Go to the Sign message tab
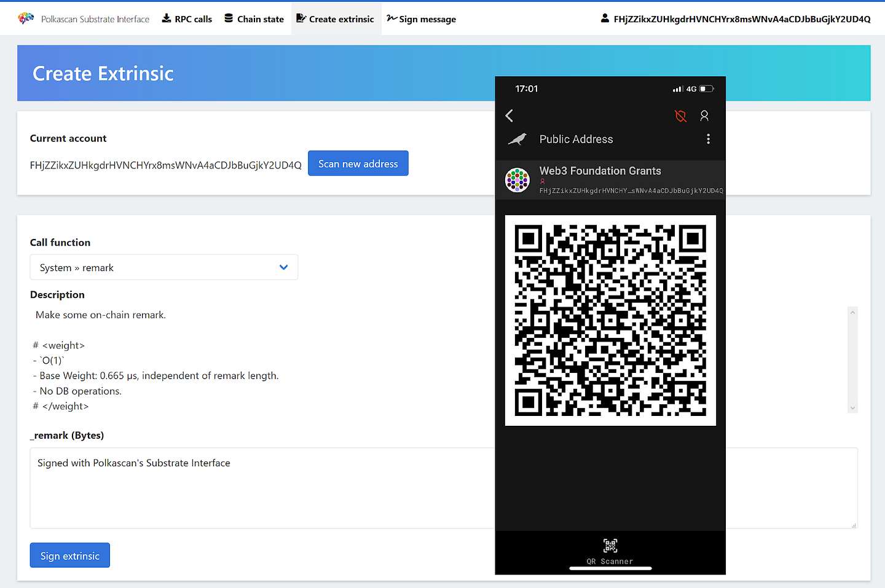The image size is (885, 588). (422, 19)
